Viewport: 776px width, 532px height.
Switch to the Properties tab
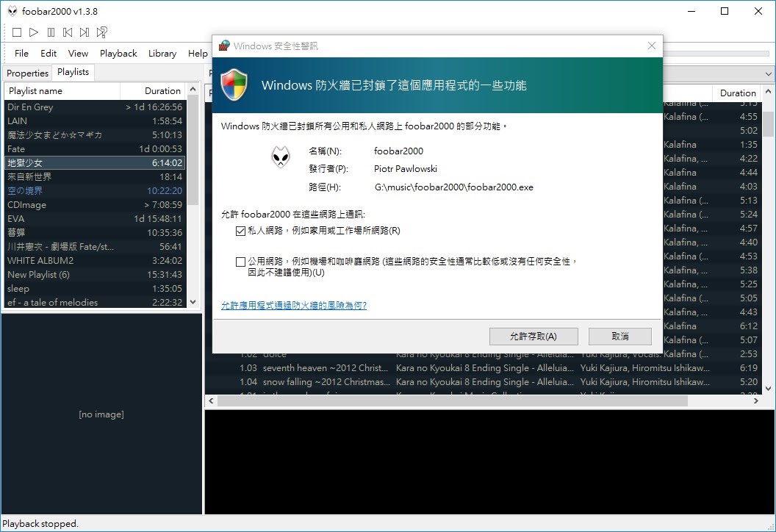coord(27,72)
